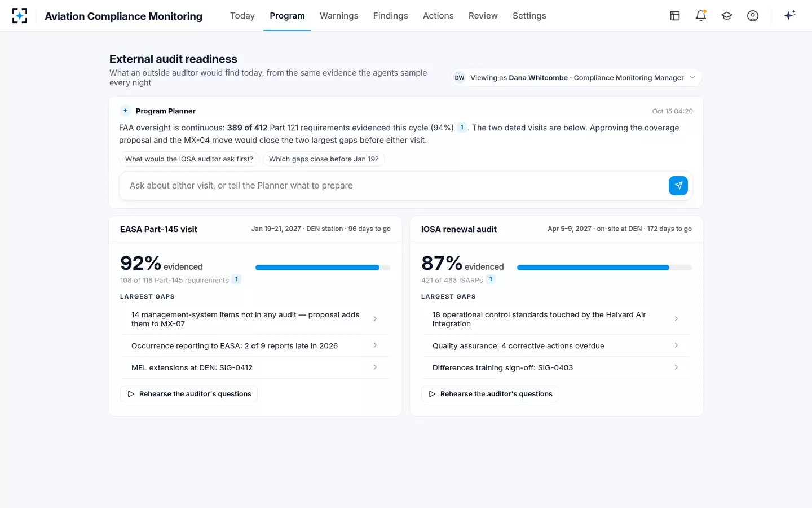The image size is (812, 508).
Task: Click the IOSA renewal audit card title
Action: pos(459,229)
